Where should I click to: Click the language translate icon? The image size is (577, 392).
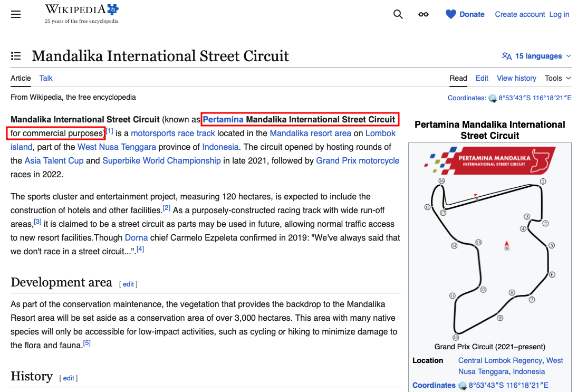(x=507, y=56)
